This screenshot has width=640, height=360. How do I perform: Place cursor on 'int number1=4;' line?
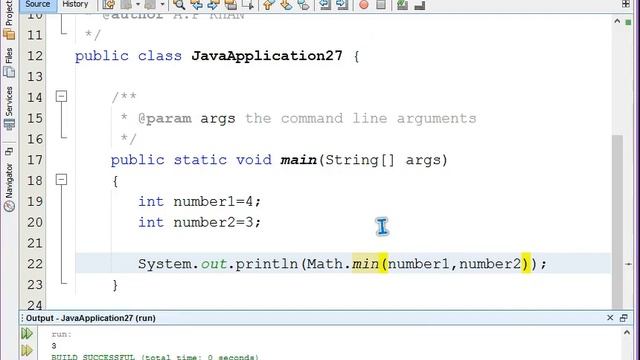click(199, 201)
